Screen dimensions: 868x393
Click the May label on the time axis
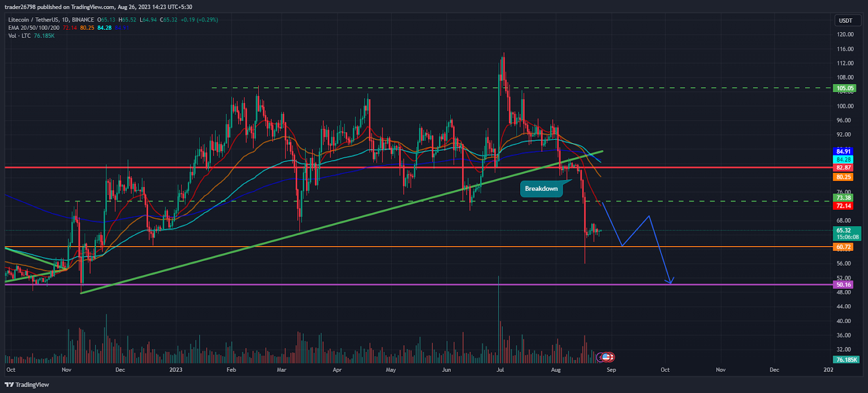click(x=391, y=370)
